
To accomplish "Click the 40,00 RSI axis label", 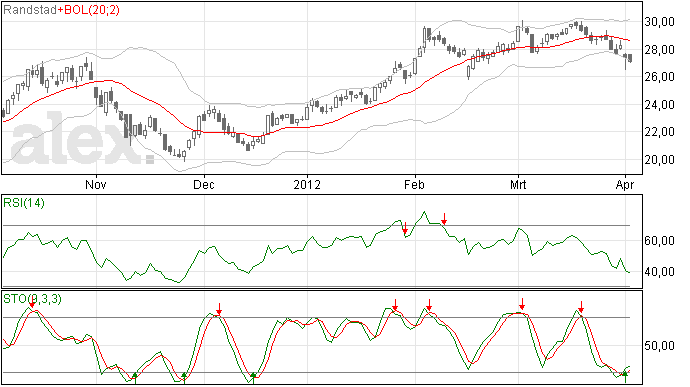I will [x=659, y=272].
